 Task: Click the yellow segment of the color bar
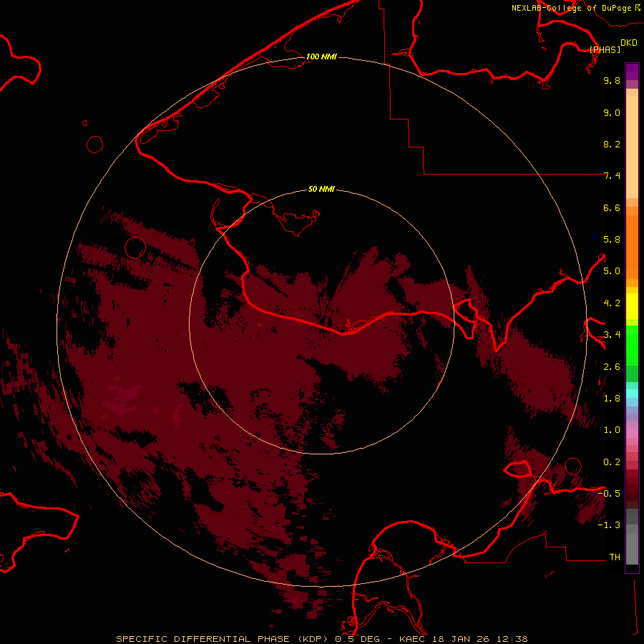tap(632, 306)
